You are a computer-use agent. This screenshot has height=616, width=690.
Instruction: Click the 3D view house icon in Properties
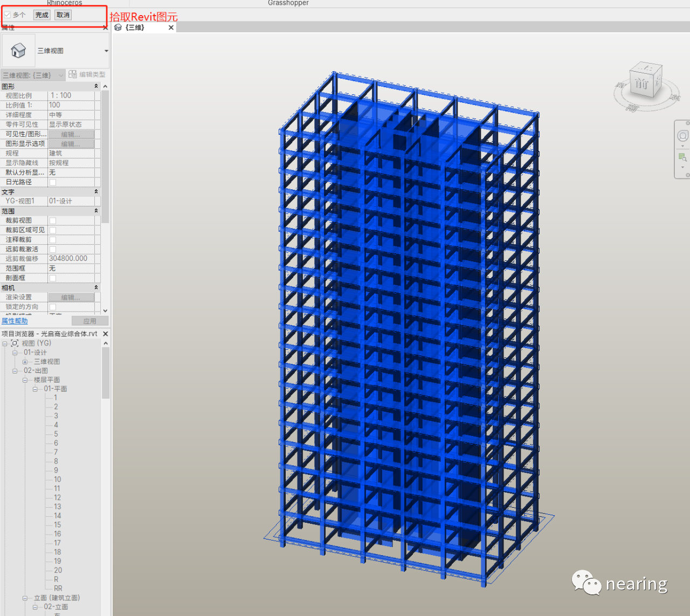18,51
